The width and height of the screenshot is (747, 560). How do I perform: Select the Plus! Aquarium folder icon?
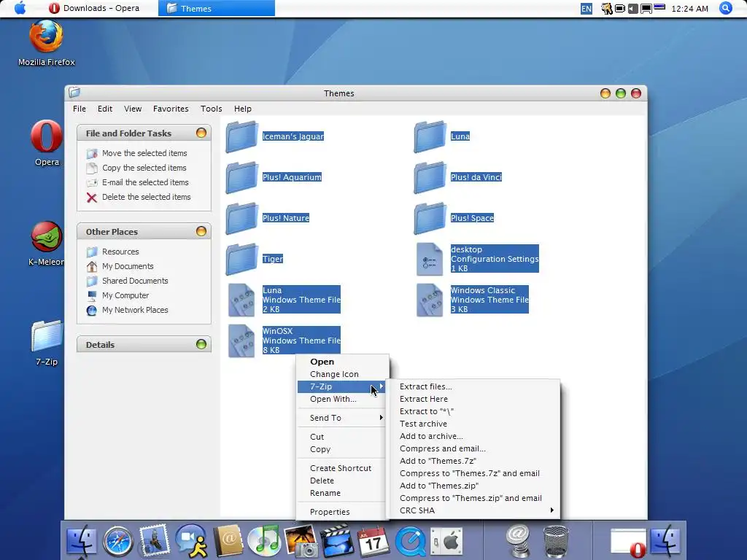(x=241, y=178)
